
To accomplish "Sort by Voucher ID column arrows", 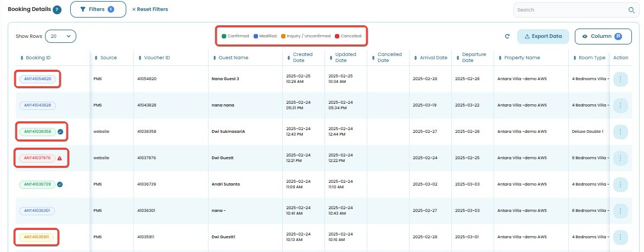I will click(139, 58).
